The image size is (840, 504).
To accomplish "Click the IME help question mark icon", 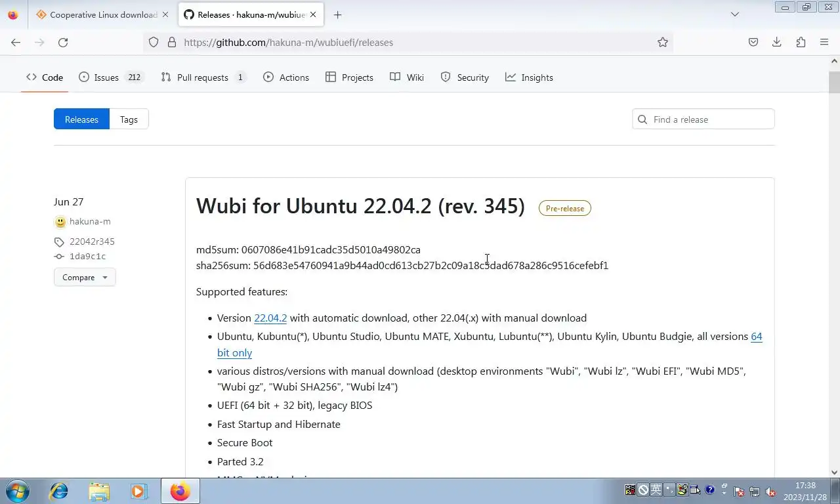I will 709,490.
